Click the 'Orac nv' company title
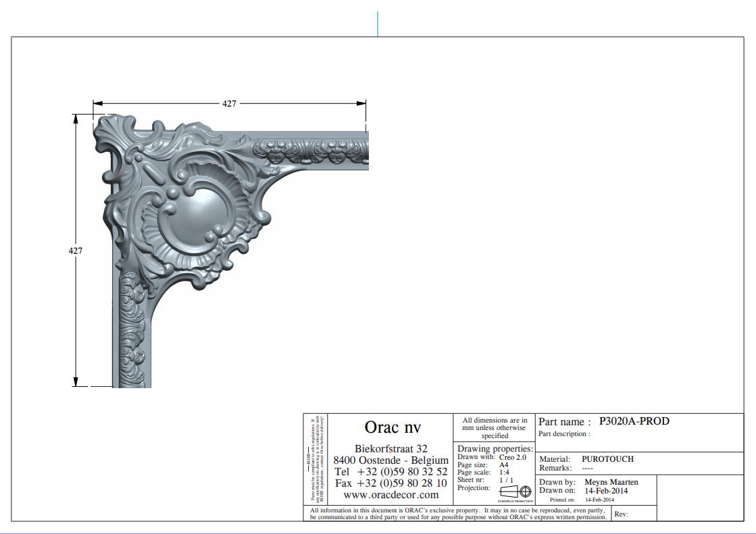Image resolution: width=756 pixels, height=534 pixels. pos(393,427)
